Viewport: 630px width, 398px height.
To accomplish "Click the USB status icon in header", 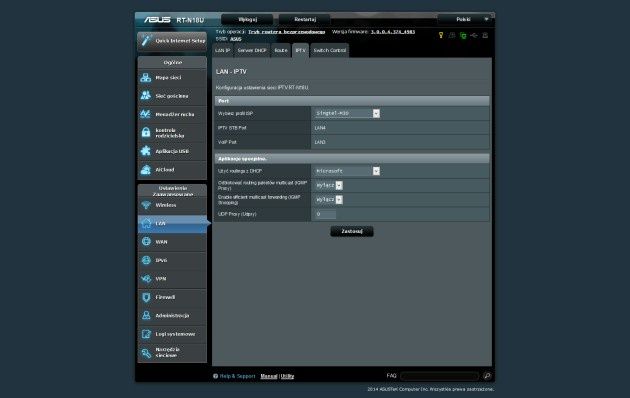I will tap(474, 35).
